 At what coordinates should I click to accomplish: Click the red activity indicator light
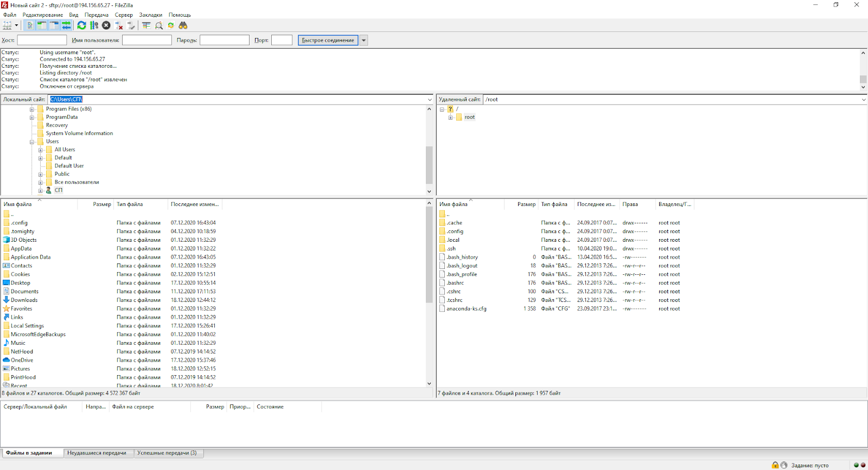pos(863,465)
